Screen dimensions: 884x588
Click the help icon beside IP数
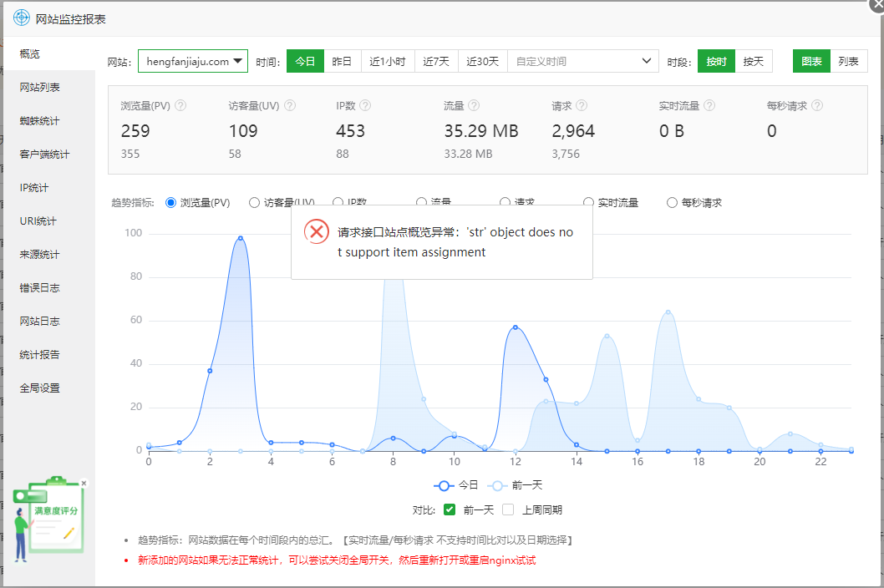click(365, 105)
